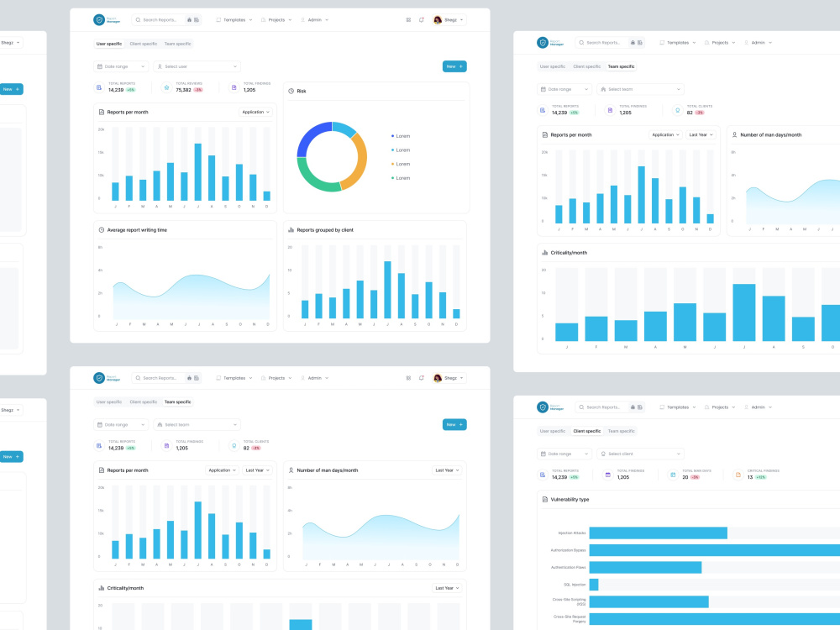Viewport: 840px width, 630px height.
Task: Click the Injection Attacks bar in Vulnerability type chart
Action: point(659,533)
